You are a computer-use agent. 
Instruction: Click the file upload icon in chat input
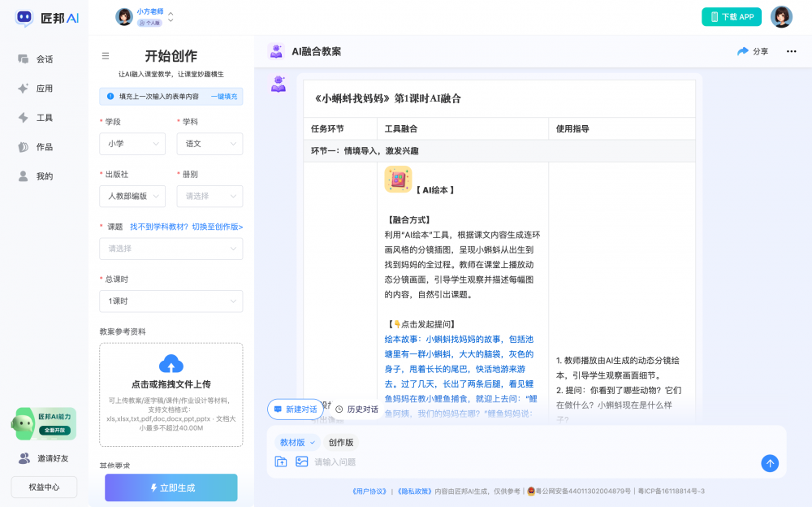click(281, 461)
